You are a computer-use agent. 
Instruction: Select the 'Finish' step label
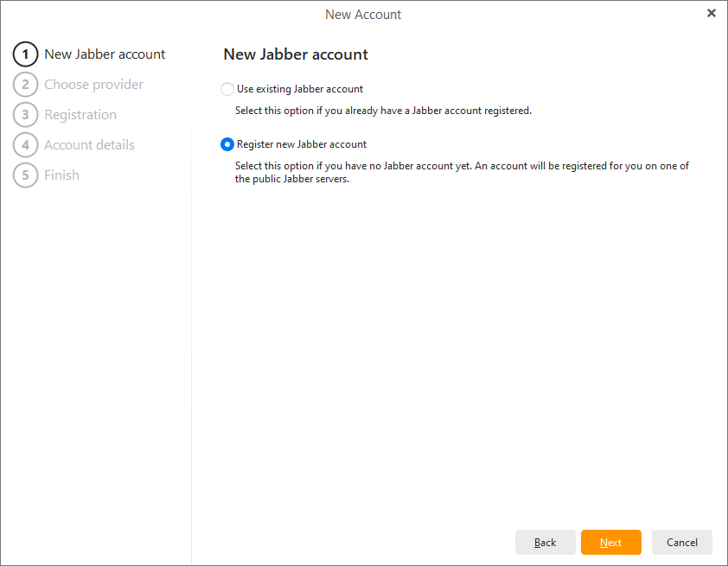click(x=61, y=175)
